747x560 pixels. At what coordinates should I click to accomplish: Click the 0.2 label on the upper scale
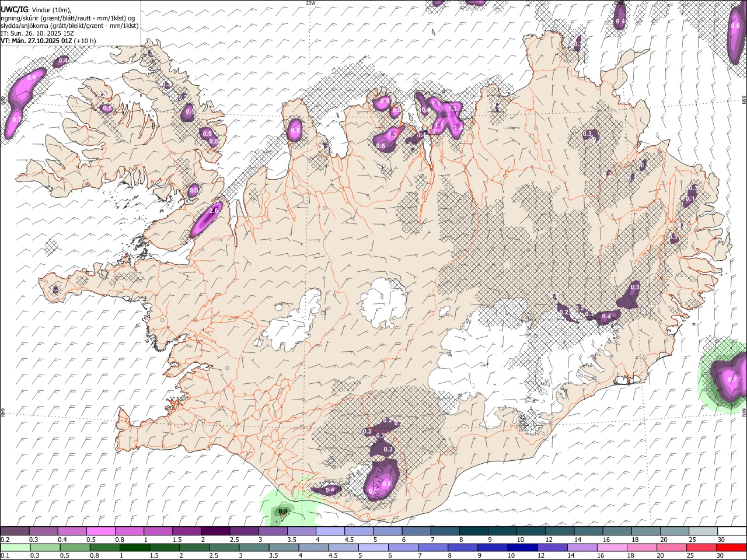[5, 540]
